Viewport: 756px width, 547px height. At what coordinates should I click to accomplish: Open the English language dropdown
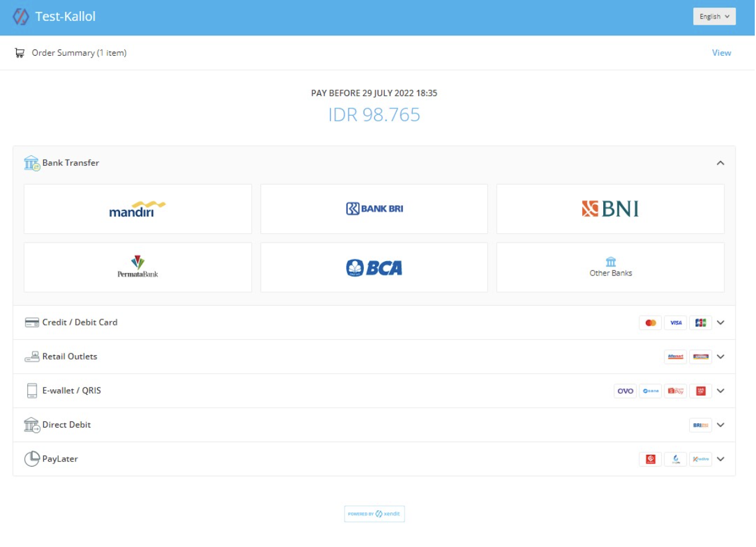click(715, 17)
